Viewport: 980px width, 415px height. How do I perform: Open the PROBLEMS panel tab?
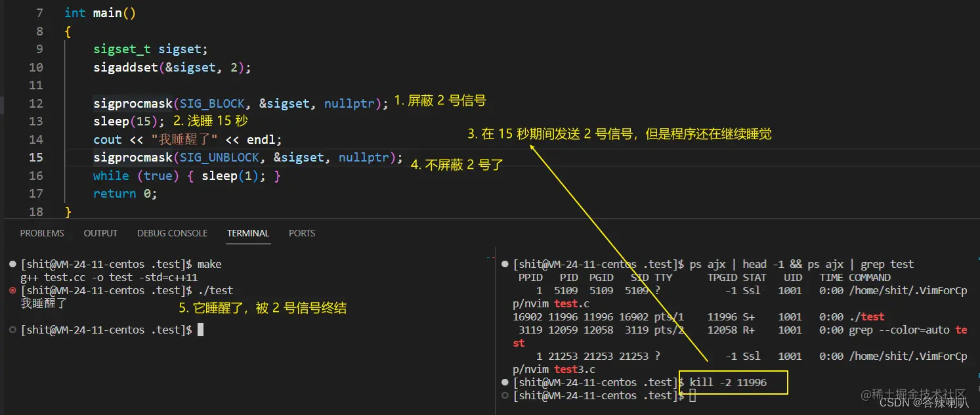(x=42, y=233)
